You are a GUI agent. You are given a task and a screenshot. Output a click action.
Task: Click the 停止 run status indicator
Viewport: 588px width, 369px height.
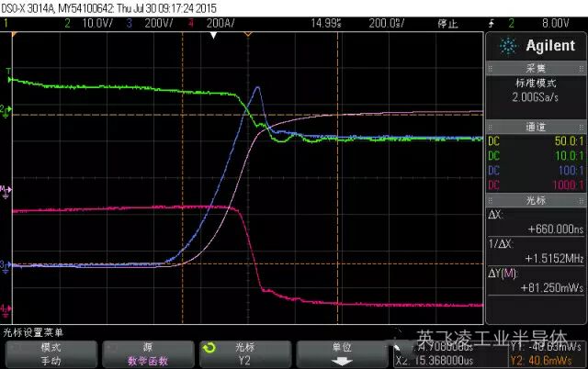click(x=447, y=20)
